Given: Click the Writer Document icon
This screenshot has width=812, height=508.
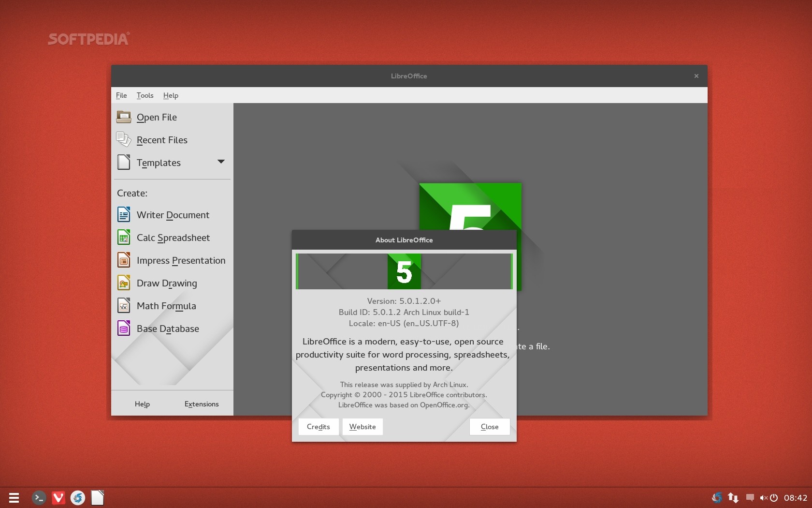Looking at the screenshot, I should pyautogui.click(x=124, y=215).
